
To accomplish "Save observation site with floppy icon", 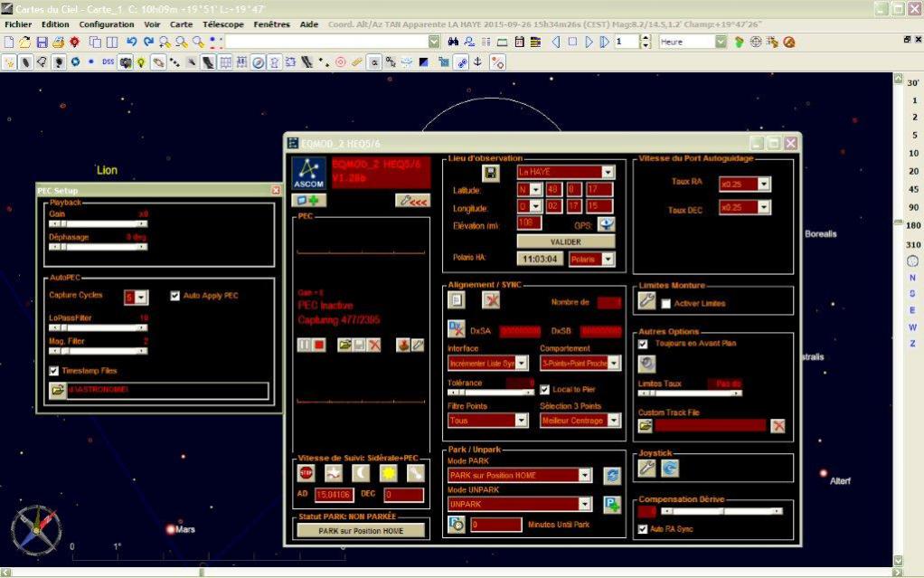I will click(491, 173).
